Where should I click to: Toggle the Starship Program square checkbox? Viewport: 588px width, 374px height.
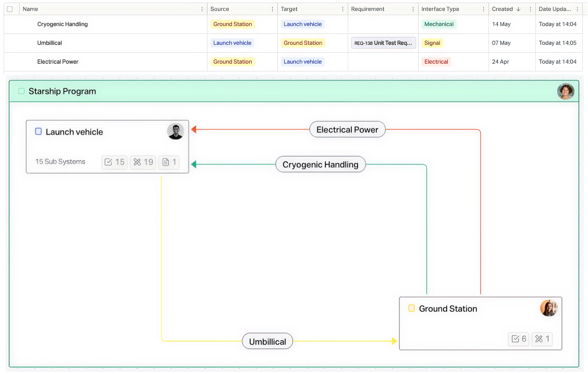(21, 91)
